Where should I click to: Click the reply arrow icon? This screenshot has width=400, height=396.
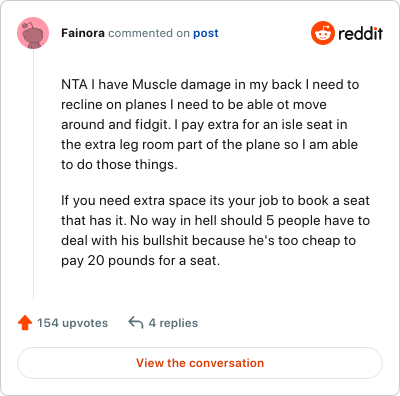(136, 323)
